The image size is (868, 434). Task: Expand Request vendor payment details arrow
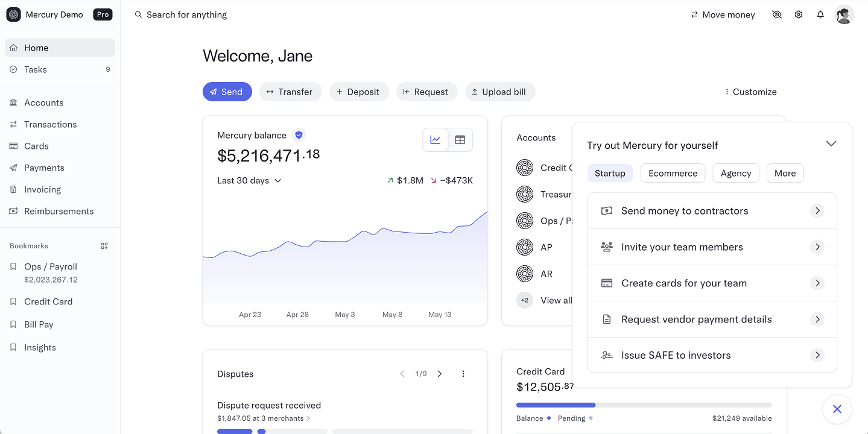pyautogui.click(x=817, y=319)
